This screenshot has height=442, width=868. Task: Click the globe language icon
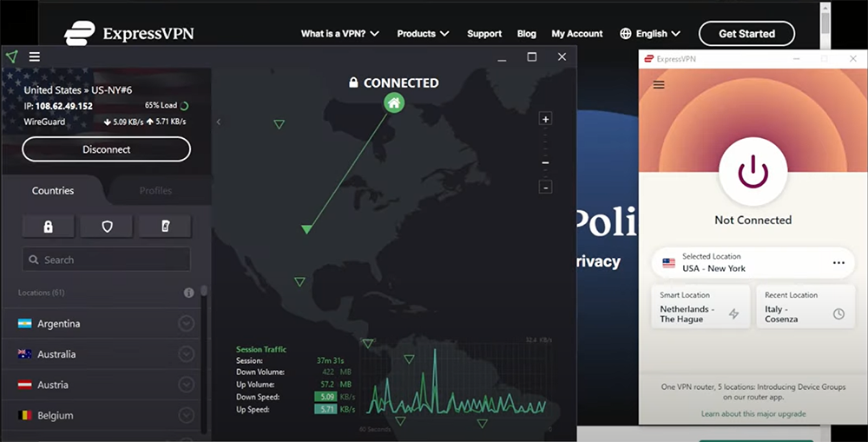click(626, 34)
